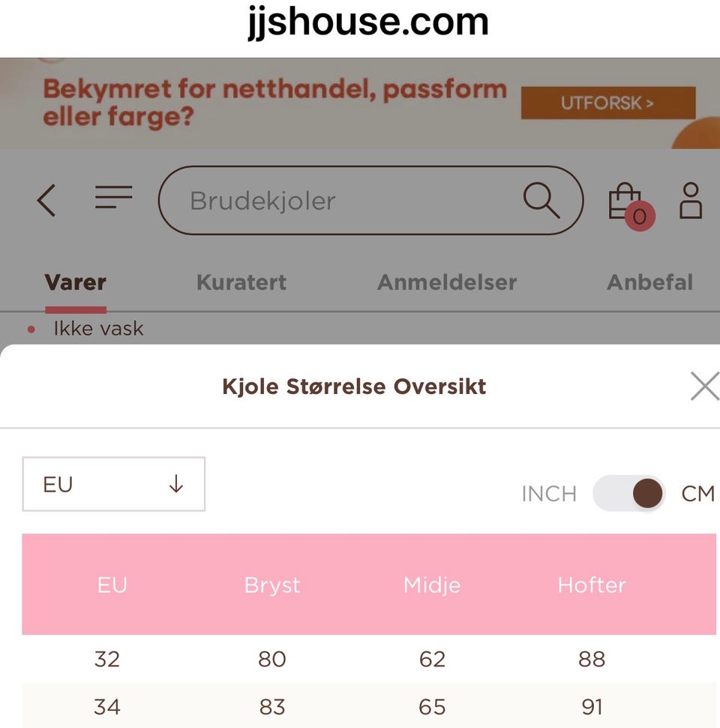Open the Anmeldelser tab
Image resolution: width=720 pixels, height=728 pixels.
pyautogui.click(x=447, y=282)
